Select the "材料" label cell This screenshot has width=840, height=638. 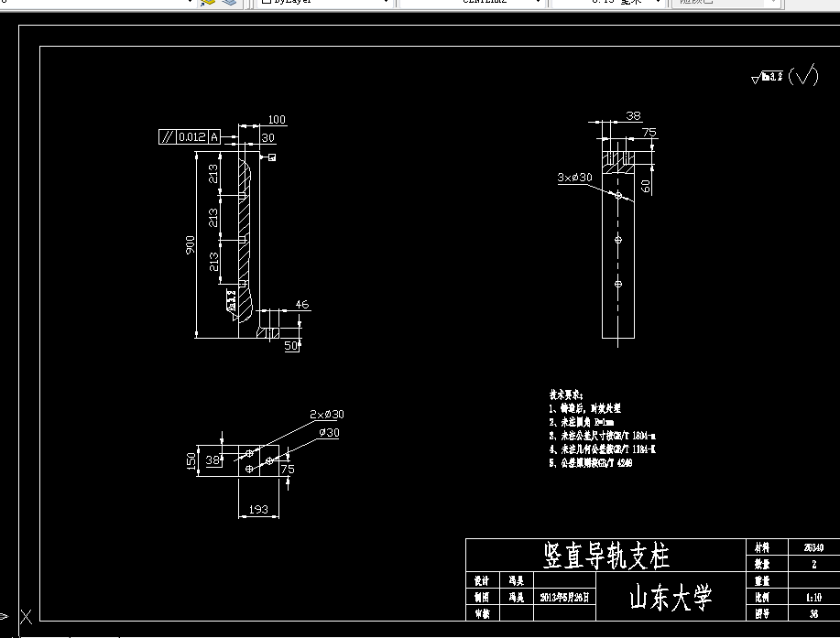(x=767, y=547)
